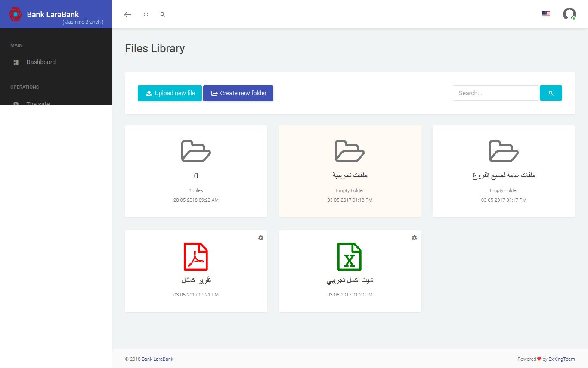
Task: Open the PDF file icon
Action: pos(196,256)
